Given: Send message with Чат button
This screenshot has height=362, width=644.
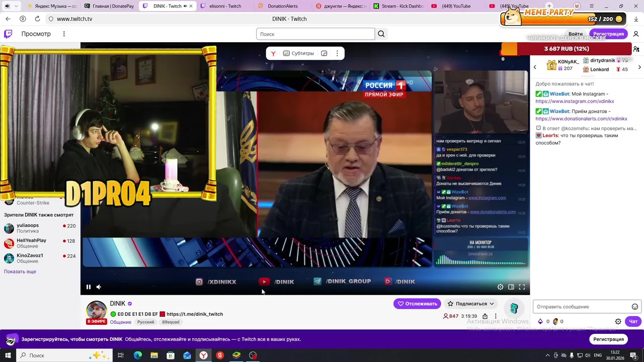Looking at the screenshot, I should pyautogui.click(x=633, y=321).
